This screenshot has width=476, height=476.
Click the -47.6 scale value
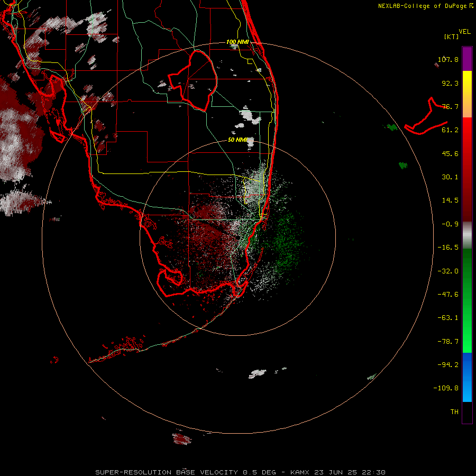click(x=448, y=295)
